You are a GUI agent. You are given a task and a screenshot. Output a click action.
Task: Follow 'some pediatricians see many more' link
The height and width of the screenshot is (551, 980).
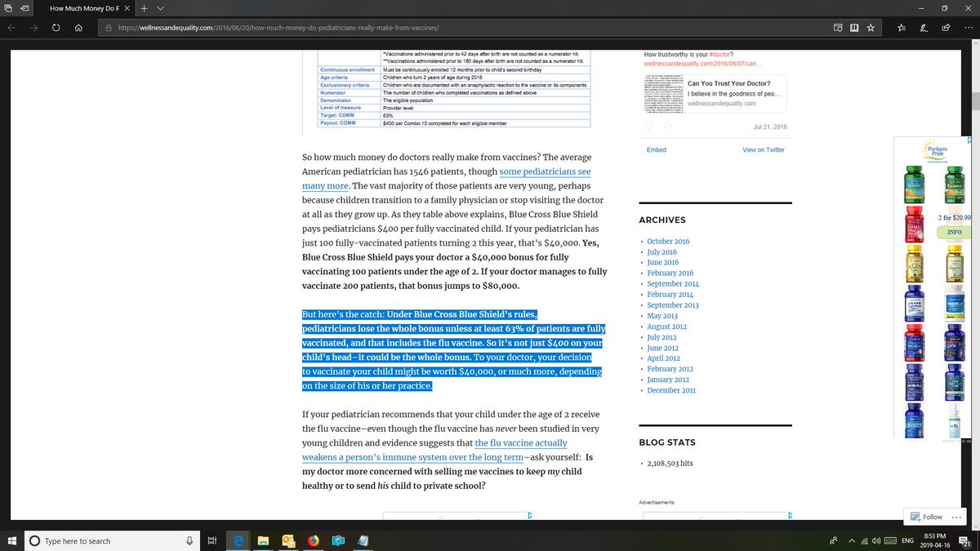click(545, 171)
